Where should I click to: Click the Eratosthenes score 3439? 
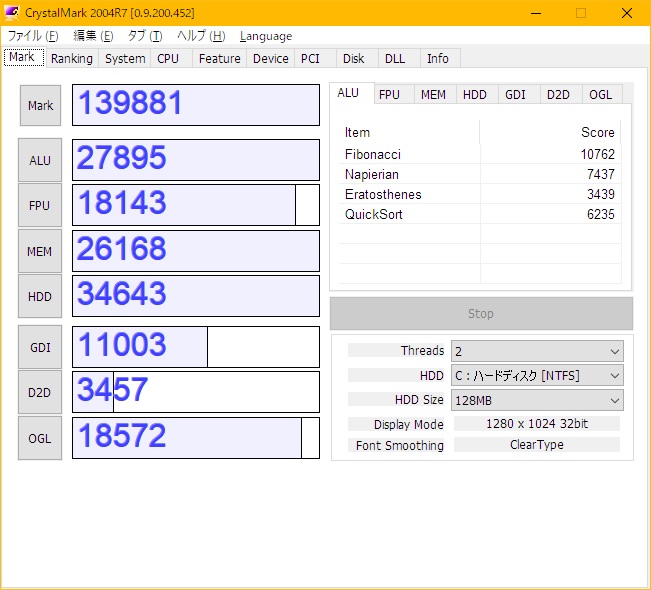[x=601, y=194]
